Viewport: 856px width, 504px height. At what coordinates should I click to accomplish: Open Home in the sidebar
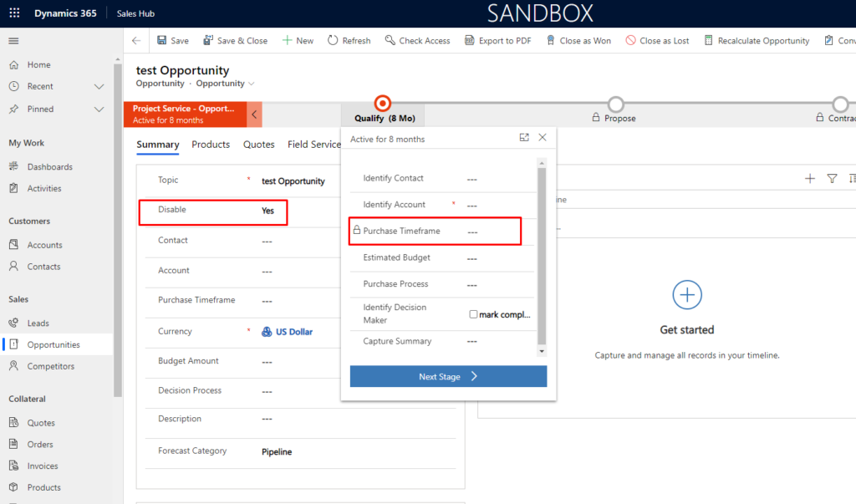click(38, 64)
